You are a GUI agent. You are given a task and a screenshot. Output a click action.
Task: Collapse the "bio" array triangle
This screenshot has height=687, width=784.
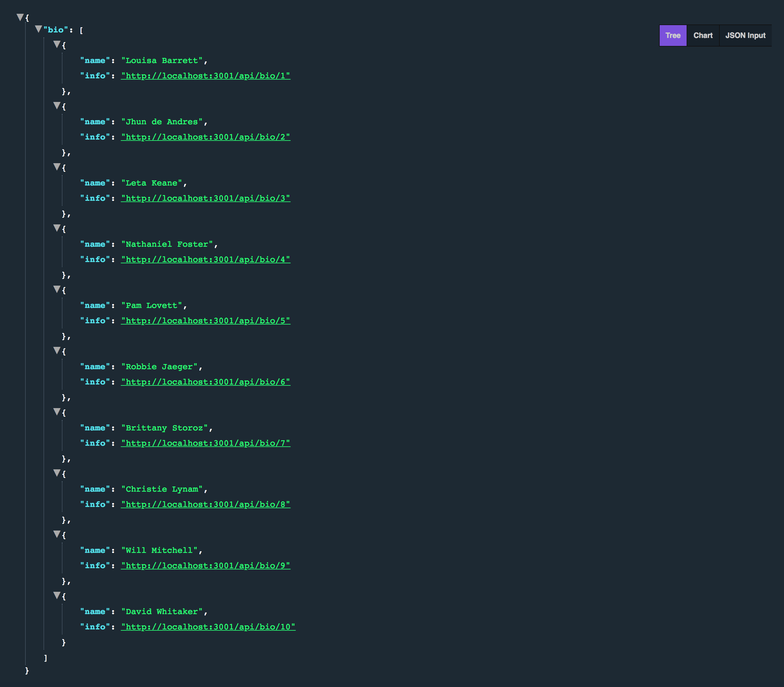[x=38, y=29]
